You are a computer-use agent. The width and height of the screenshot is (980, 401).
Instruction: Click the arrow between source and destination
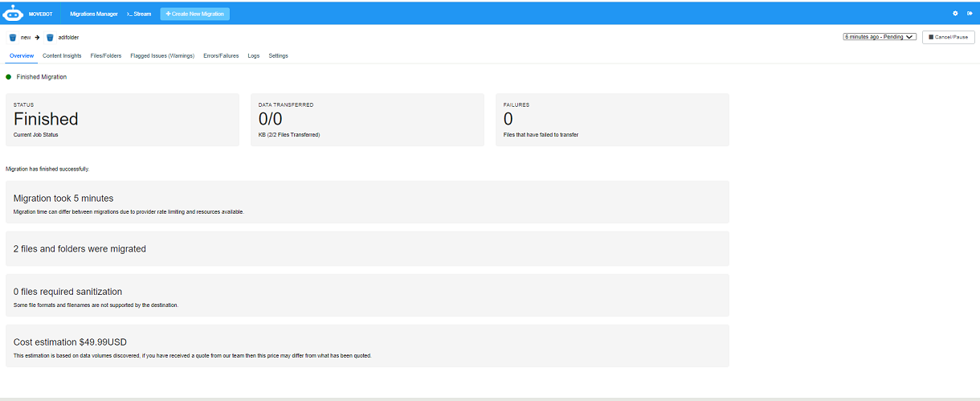coord(38,38)
